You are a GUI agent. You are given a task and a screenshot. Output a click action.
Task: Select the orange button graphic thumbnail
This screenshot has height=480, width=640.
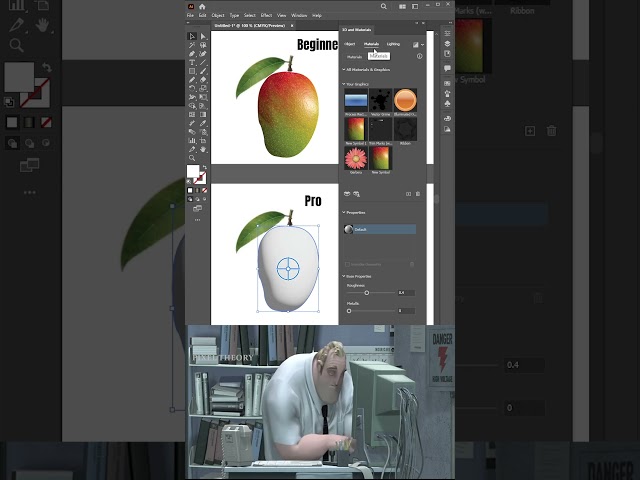405,100
